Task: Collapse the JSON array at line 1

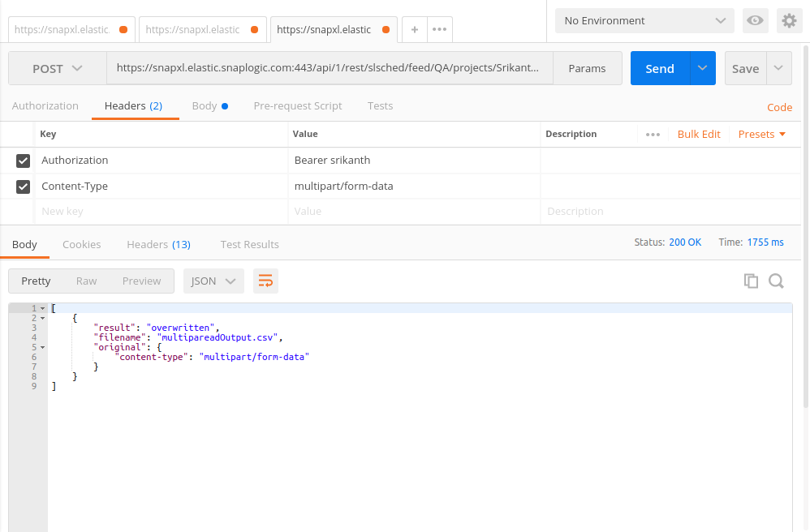Action: 43,309
